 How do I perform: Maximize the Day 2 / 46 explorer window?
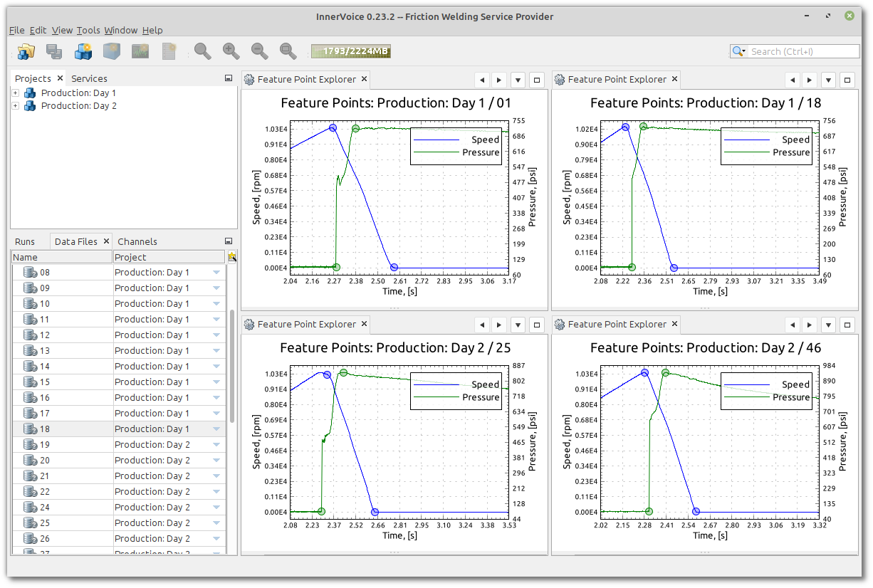(x=847, y=325)
